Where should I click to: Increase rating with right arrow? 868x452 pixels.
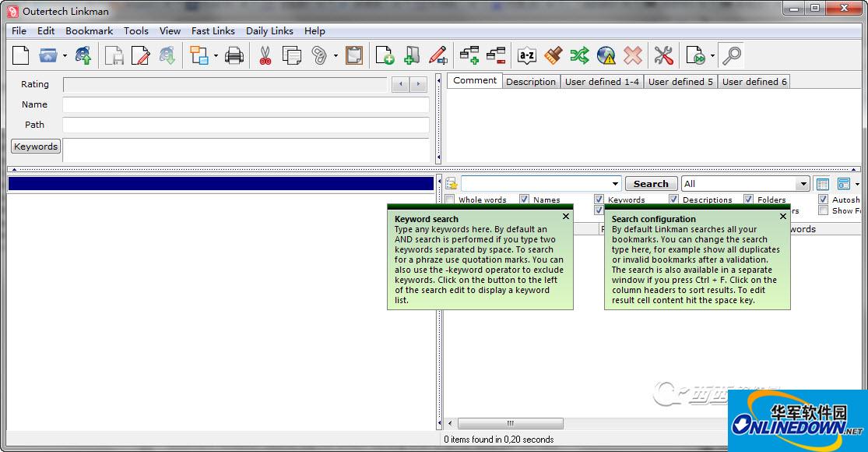tap(419, 85)
